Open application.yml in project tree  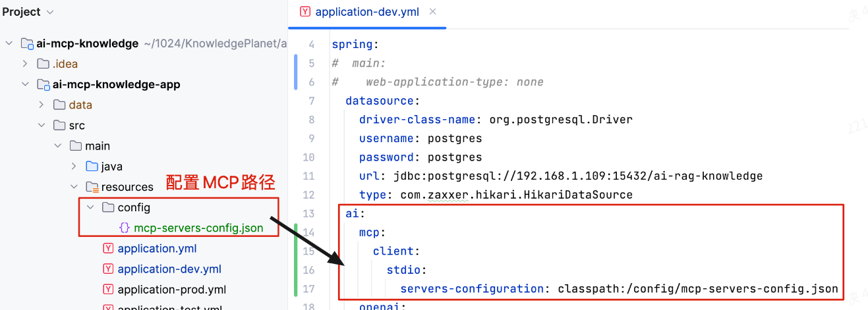[x=157, y=248]
